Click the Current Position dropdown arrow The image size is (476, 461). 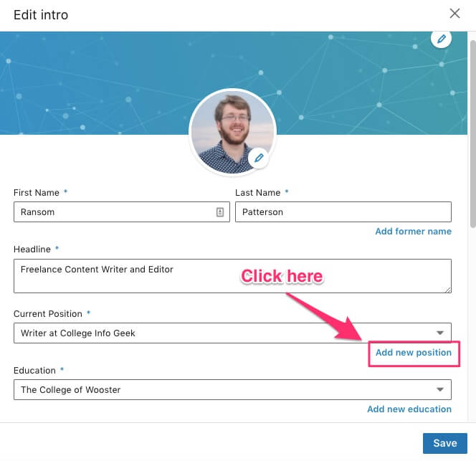pyautogui.click(x=440, y=333)
